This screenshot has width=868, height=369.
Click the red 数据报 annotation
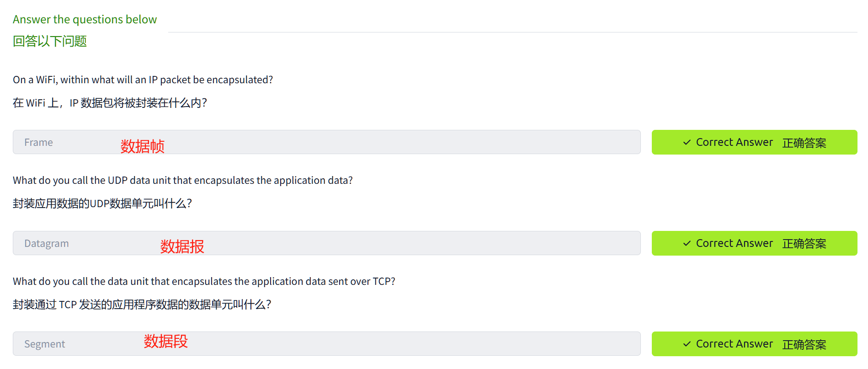pyautogui.click(x=182, y=246)
